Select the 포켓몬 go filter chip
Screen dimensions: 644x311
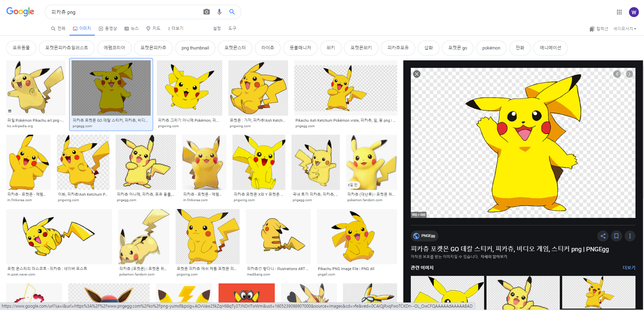click(x=458, y=48)
